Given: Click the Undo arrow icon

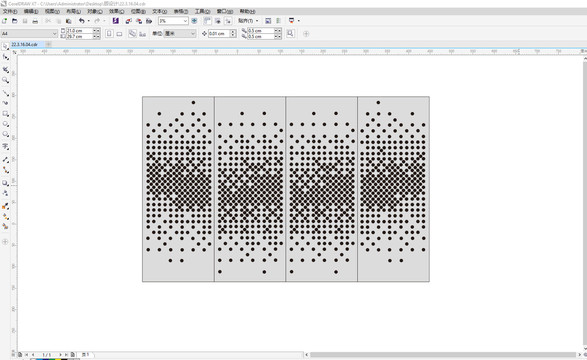Looking at the screenshot, I should coord(81,21).
